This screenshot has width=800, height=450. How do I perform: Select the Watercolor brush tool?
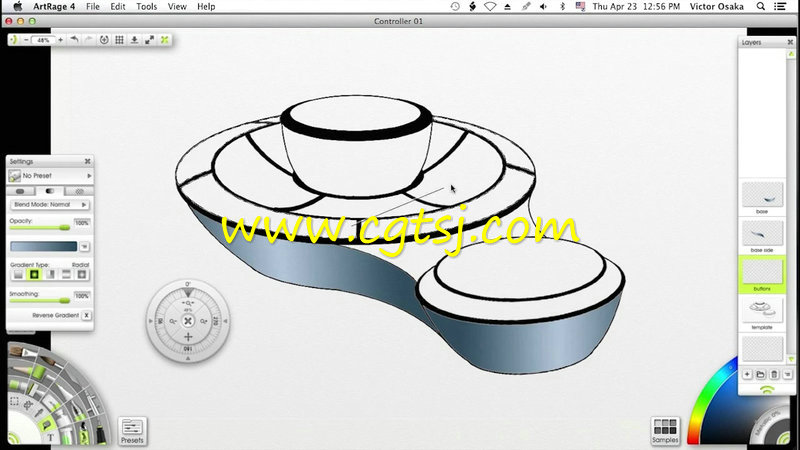coord(51,361)
